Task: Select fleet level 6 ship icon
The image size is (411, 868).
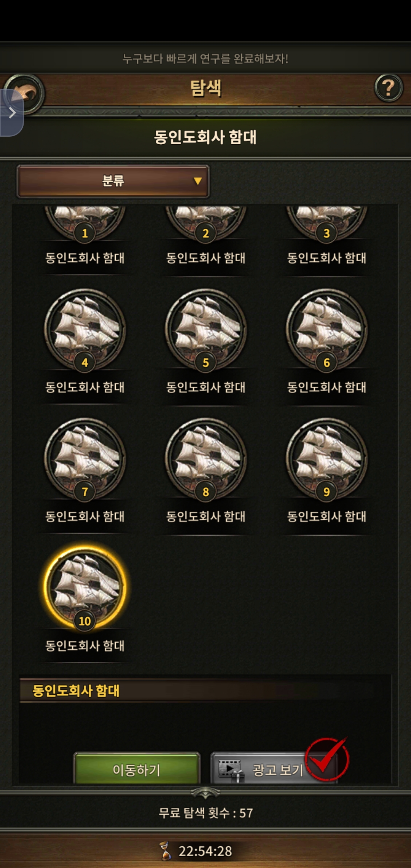Action: pos(327,330)
